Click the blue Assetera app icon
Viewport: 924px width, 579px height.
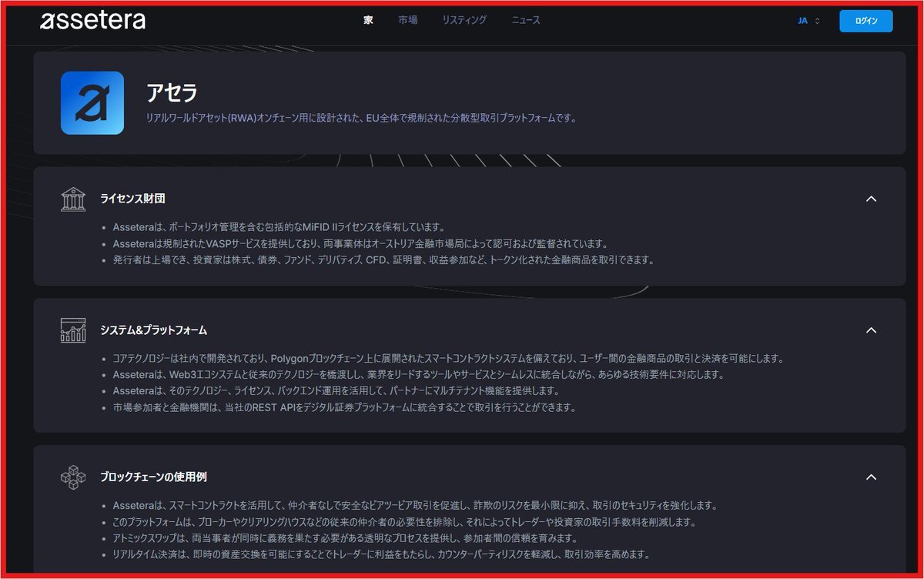coord(92,103)
